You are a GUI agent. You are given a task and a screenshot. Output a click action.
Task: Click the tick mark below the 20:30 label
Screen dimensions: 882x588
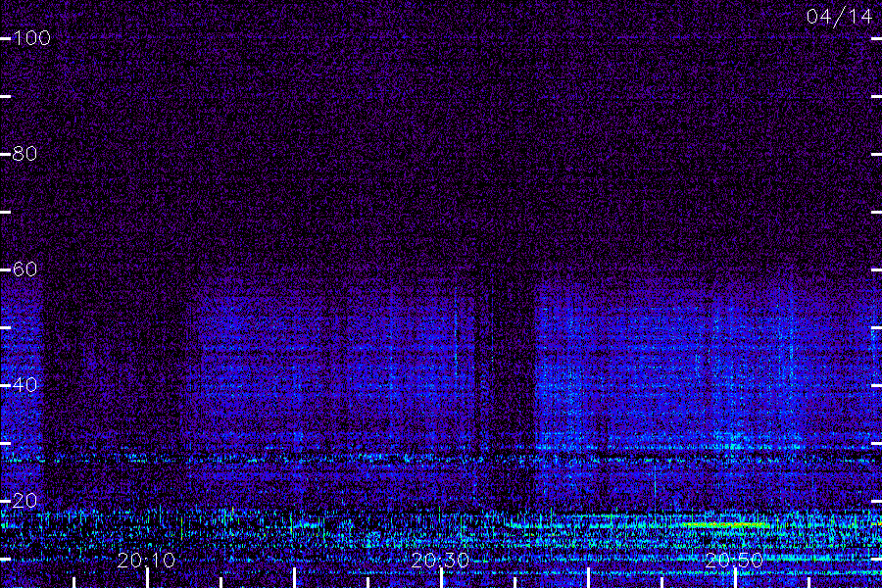(x=442, y=578)
